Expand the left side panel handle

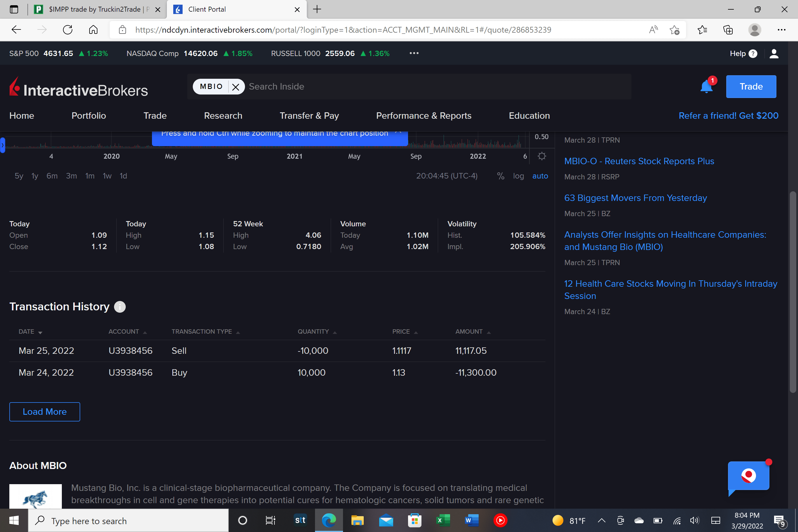2,145
